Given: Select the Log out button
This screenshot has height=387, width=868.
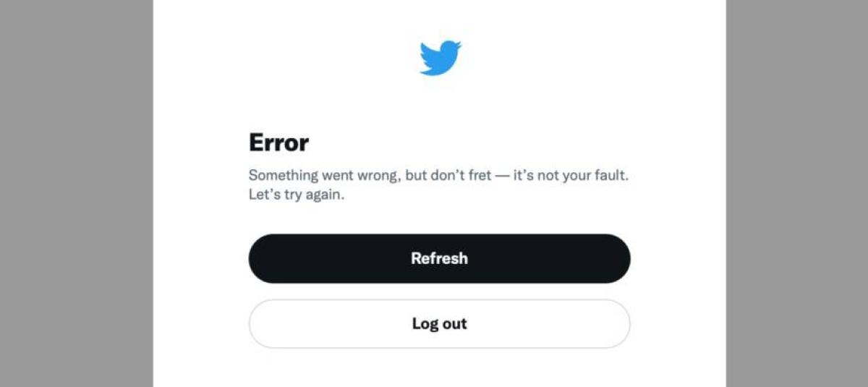Looking at the screenshot, I should pyautogui.click(x=439, y=323).
